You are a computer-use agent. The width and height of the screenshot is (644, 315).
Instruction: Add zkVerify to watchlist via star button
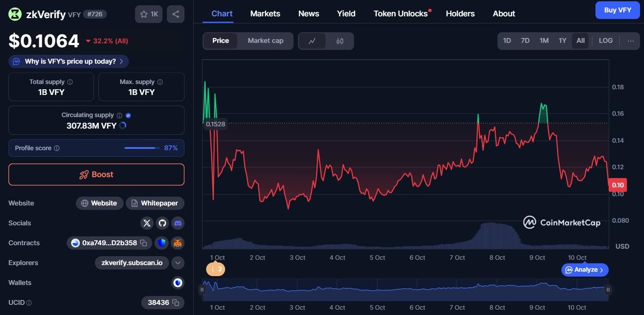tap(149, 14)
